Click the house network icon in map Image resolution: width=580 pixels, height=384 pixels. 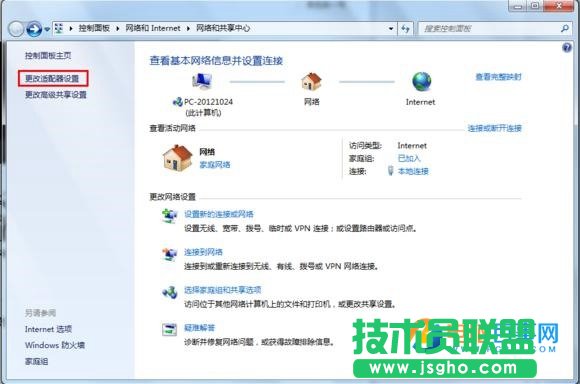[x=311, y=81]
